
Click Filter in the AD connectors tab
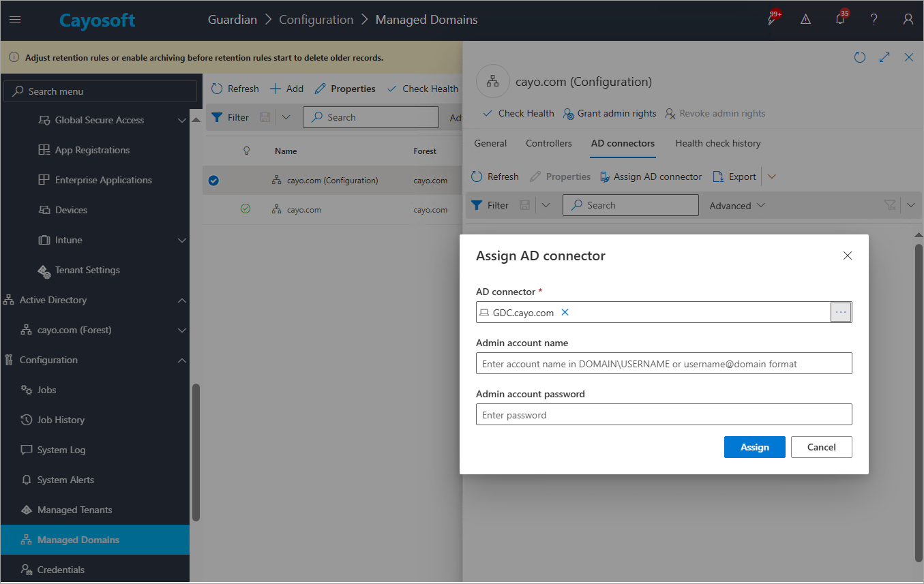490,205
